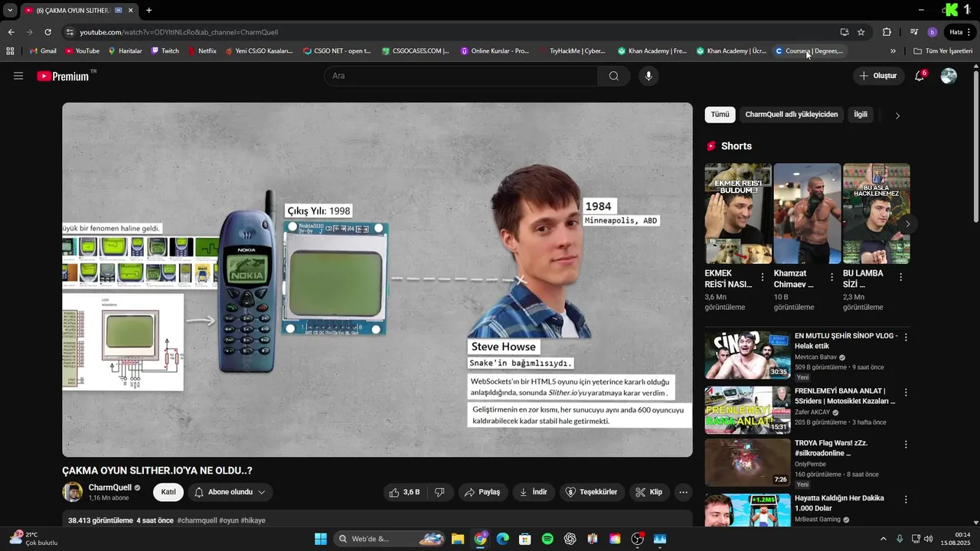Screen dimensions: 980x551
Task: Install app icon in address bar
Action: [x=844, y=32]
